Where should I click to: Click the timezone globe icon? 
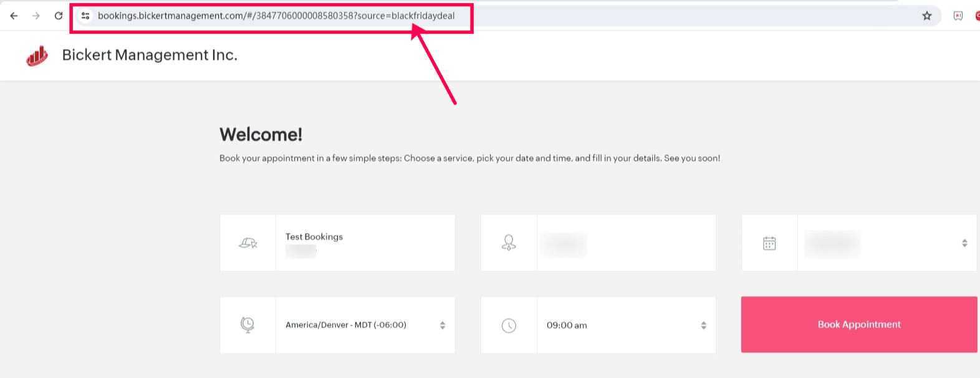pos(247,325)
